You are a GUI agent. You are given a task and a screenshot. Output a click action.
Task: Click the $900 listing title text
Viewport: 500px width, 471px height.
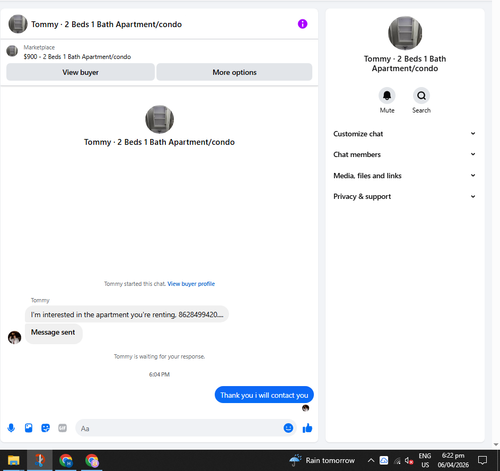tap(77, 57)
